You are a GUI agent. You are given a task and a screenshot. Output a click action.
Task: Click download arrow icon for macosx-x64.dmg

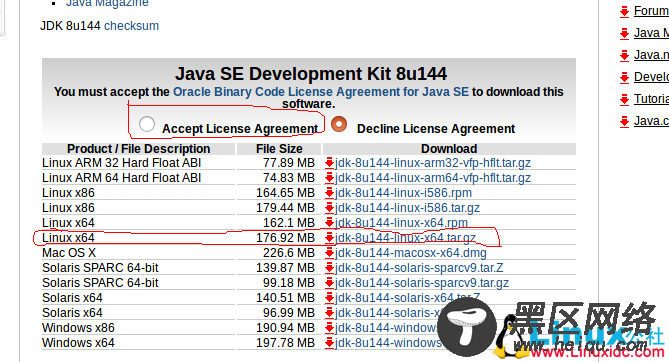329,253
